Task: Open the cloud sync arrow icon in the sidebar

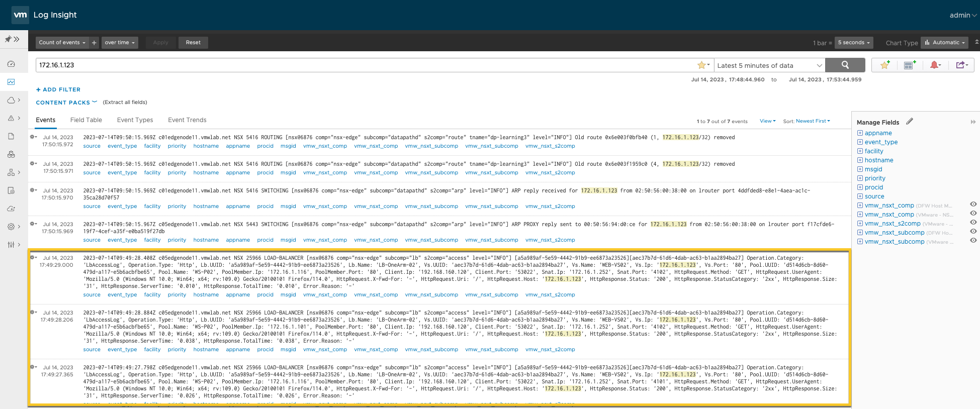Action: (11, 209)
